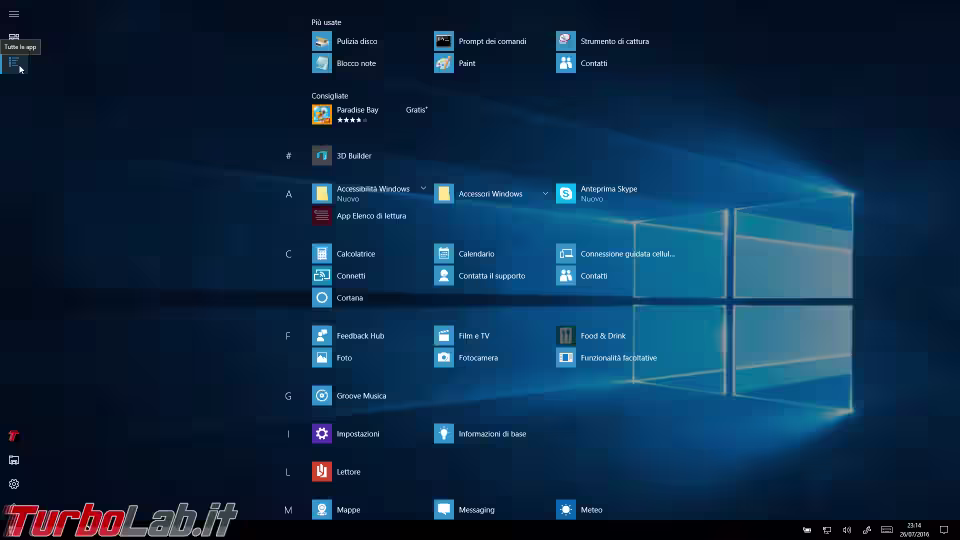
Task: Open user account TurboLab icon in sidebar
Action: (x=13, y=435)
